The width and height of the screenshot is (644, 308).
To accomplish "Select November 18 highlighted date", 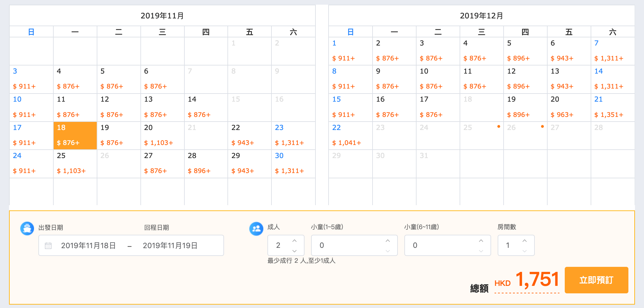I will point(75,135).
